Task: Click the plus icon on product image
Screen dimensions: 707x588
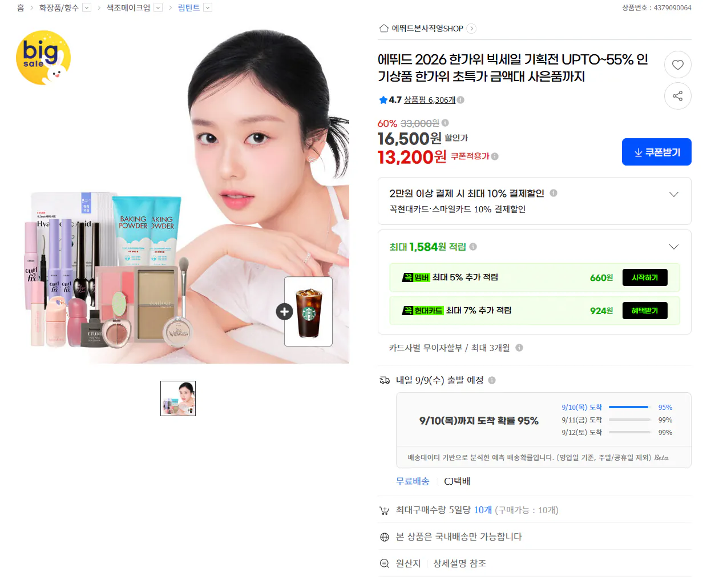Action: [284, 312]
